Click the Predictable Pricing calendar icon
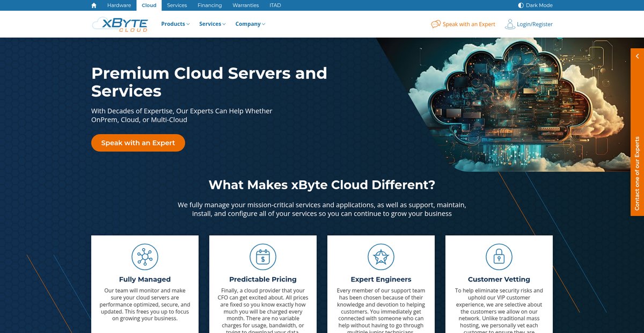644x333 pixels. tap(263, 257)
